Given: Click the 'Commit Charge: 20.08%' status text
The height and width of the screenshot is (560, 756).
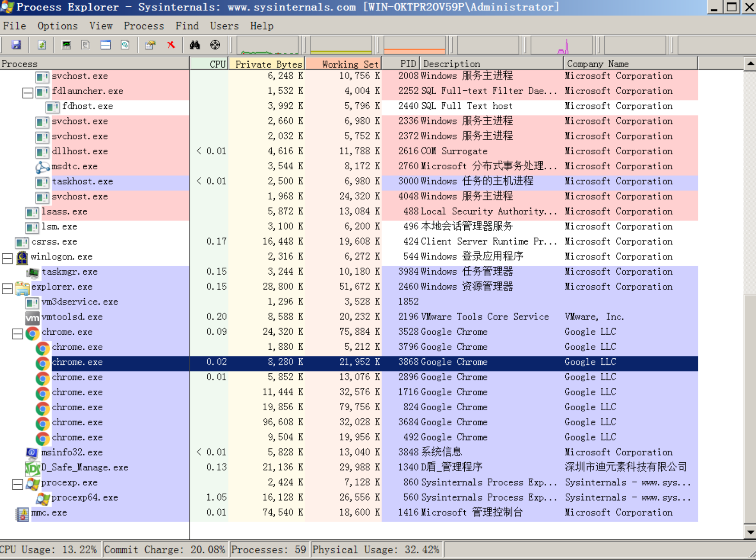Looking at the screenshot, I should (165, 550).
